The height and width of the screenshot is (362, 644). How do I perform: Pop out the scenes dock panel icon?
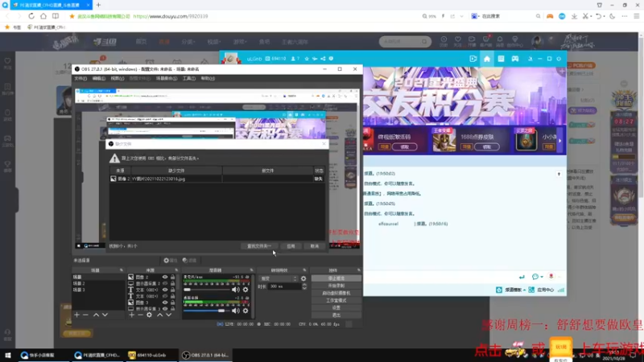point(122,270)
